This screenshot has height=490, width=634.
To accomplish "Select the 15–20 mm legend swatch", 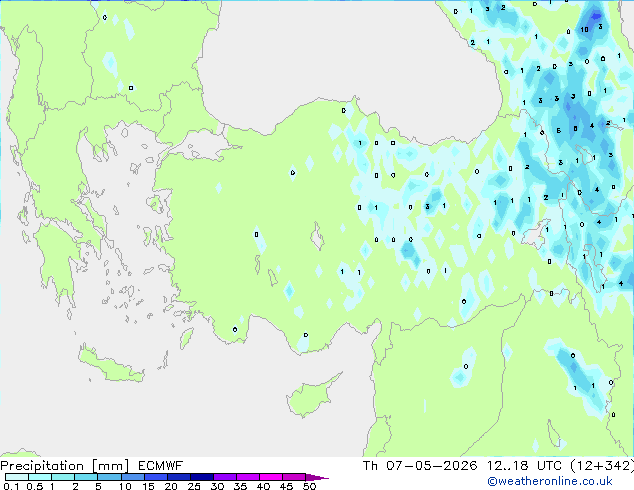I will pyautogui.click(x=155, y=477).
